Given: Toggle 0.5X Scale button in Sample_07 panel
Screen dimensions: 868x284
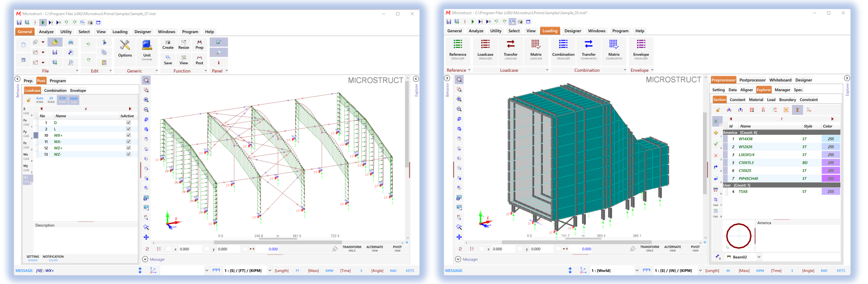Looking at the screenshot, I should point(62,100).
